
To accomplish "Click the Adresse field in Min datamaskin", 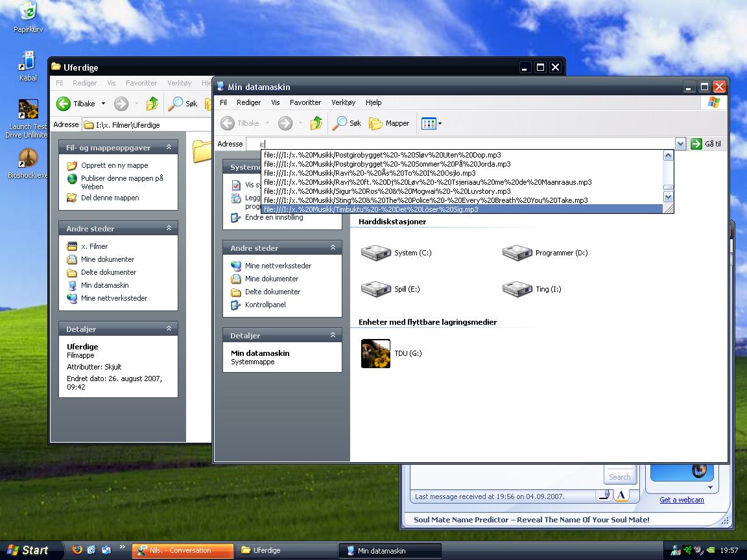I will tap(460, 144).
